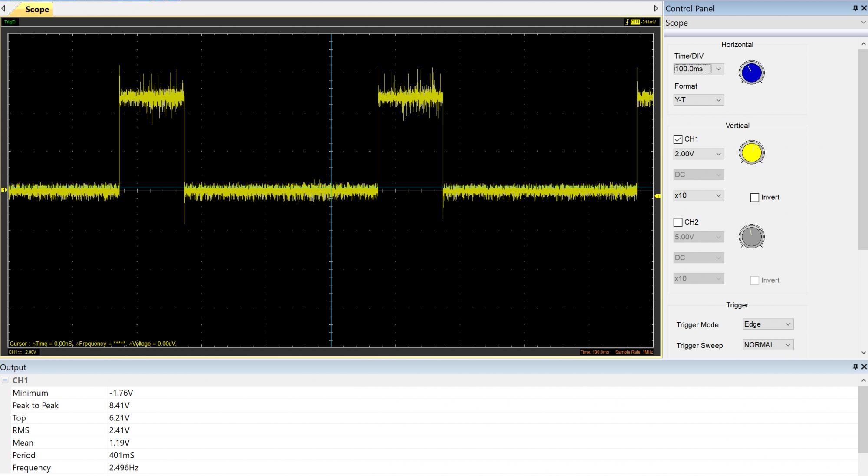Click the blue Time/DIV knob
Screen dimensions: 868x476
click(751, 73)
